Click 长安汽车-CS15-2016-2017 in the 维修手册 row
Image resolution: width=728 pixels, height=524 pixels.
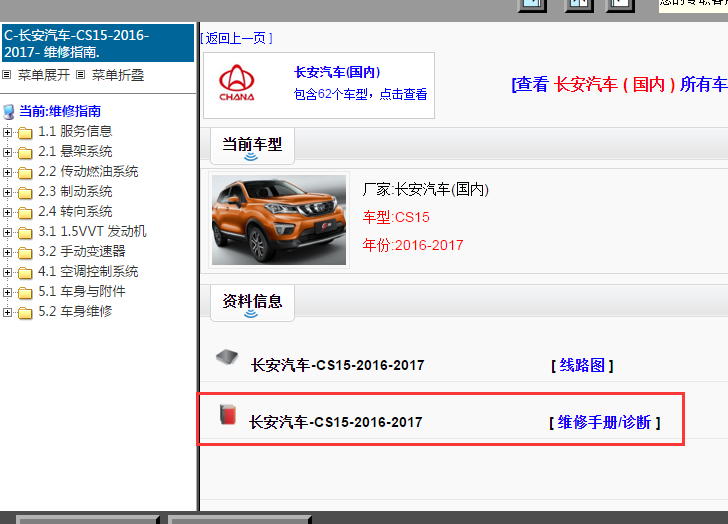(x=336, y=422)
